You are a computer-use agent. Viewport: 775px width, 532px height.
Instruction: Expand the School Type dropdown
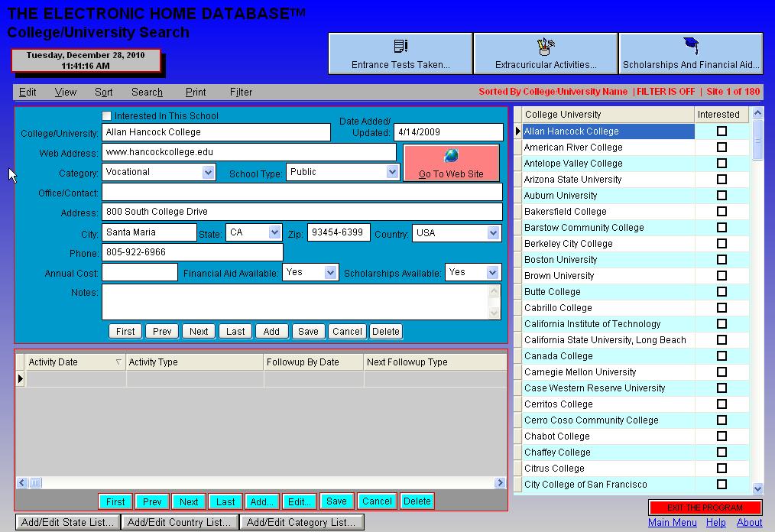pyautogui.click(x=392, y=172)
